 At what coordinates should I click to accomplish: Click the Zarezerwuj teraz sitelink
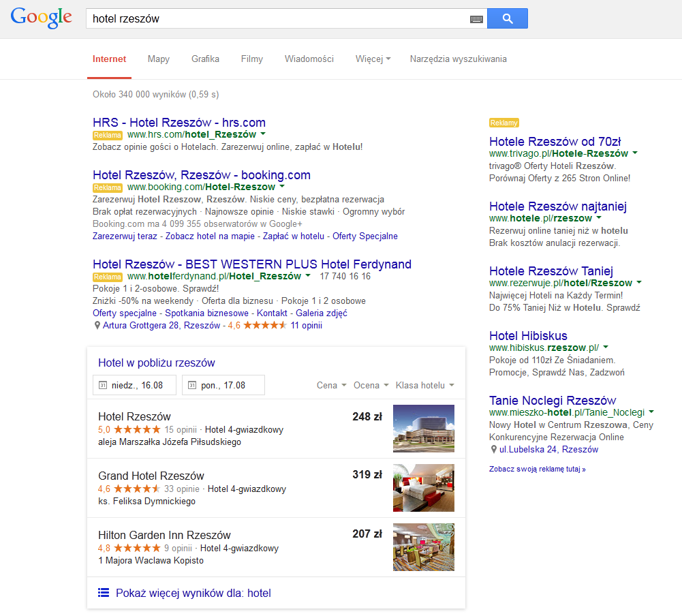click(125, 236)
